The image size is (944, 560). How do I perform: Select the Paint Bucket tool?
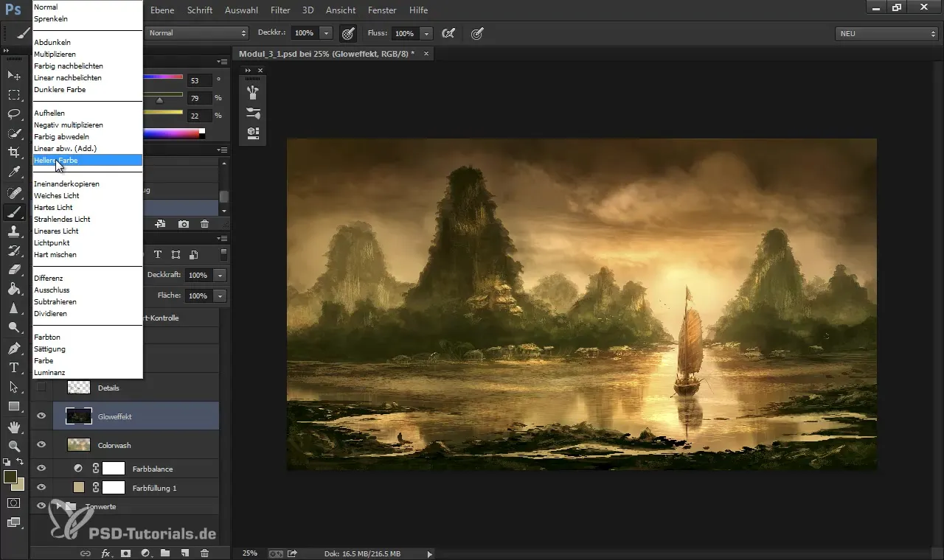point(14,289)
